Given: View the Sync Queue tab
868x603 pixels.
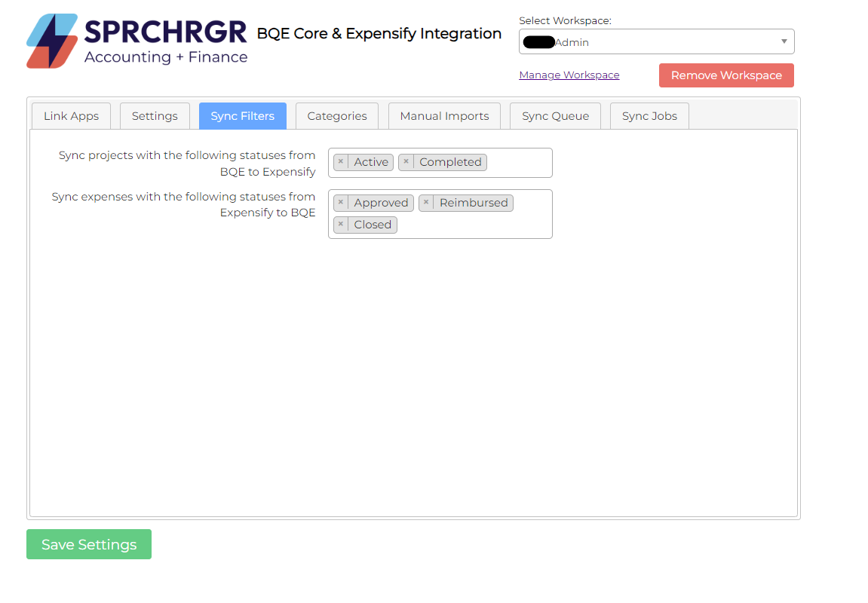Looking at the screenshot, I should (555, 116).
